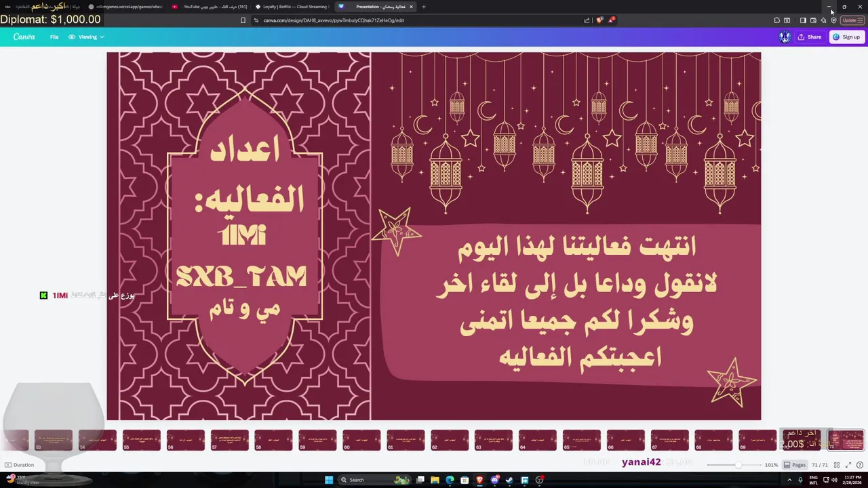Select slide thumbnail 57
868x488 pixels.
pos(229,440)
